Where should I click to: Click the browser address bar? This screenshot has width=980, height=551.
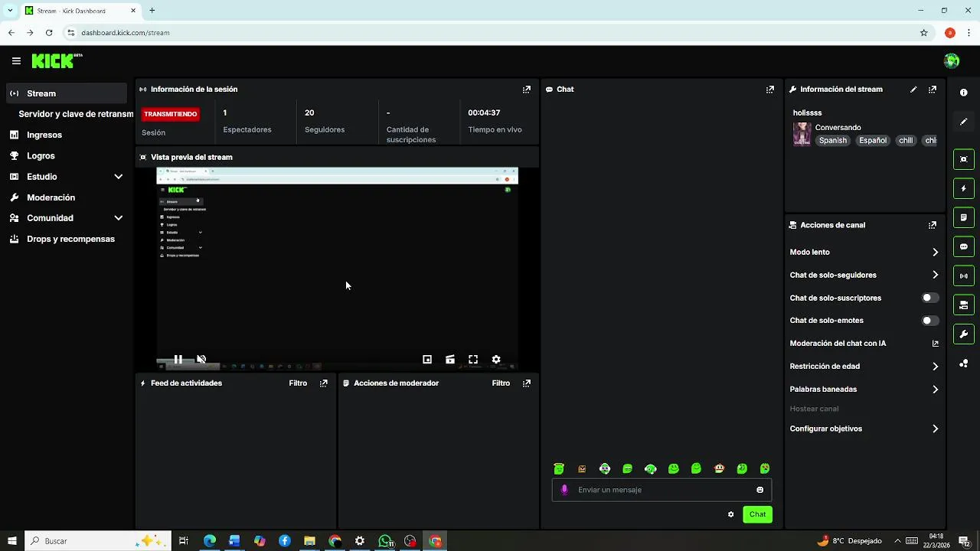(490, 33)
